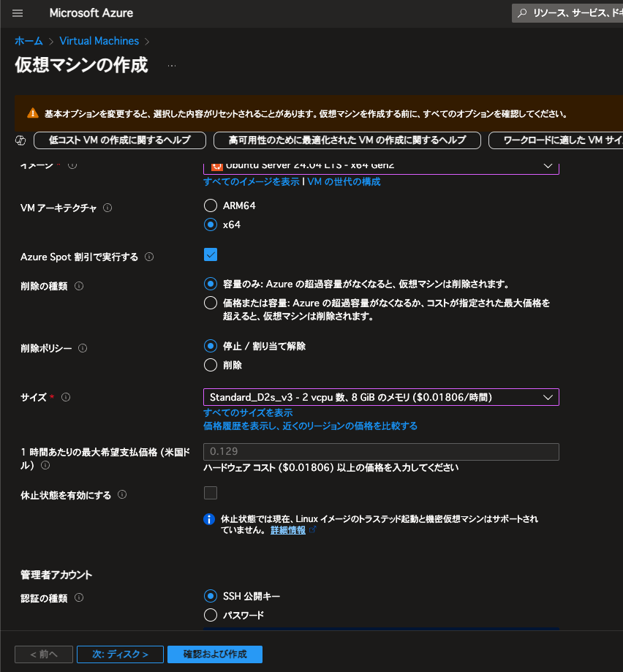623x672 pixels.
Task: Click Microsoft Azure header title
Action: pyautogui.click(x=91, y=13)
